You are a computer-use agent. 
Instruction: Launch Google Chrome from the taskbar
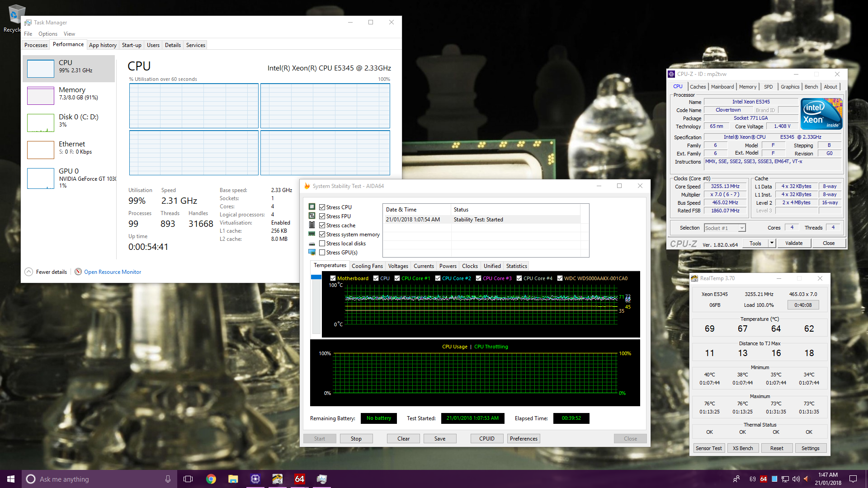(x=211, y=479)
